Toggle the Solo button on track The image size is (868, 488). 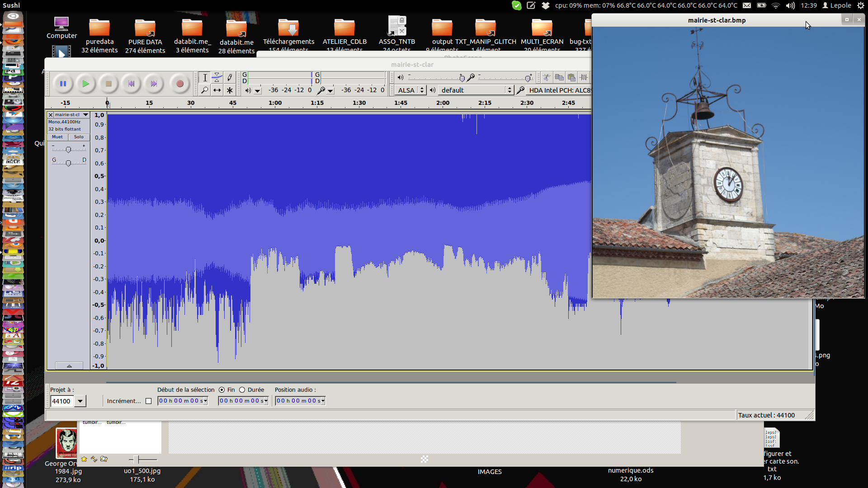pos(79,137)
